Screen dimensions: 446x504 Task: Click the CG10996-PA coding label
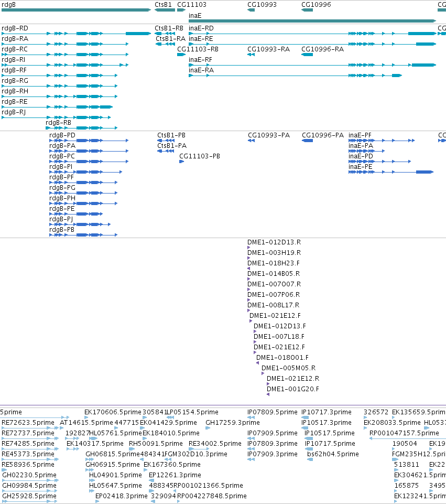pyautogui.click(x=323, y=135)
